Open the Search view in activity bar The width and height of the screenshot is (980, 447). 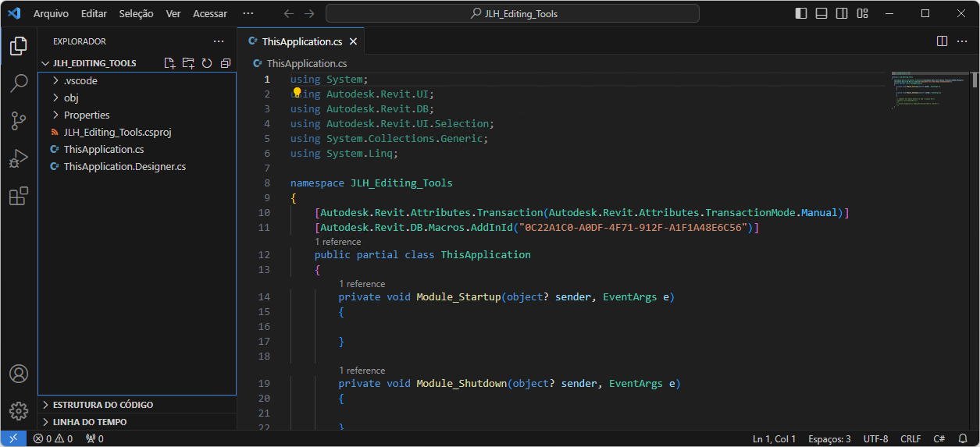19,83
